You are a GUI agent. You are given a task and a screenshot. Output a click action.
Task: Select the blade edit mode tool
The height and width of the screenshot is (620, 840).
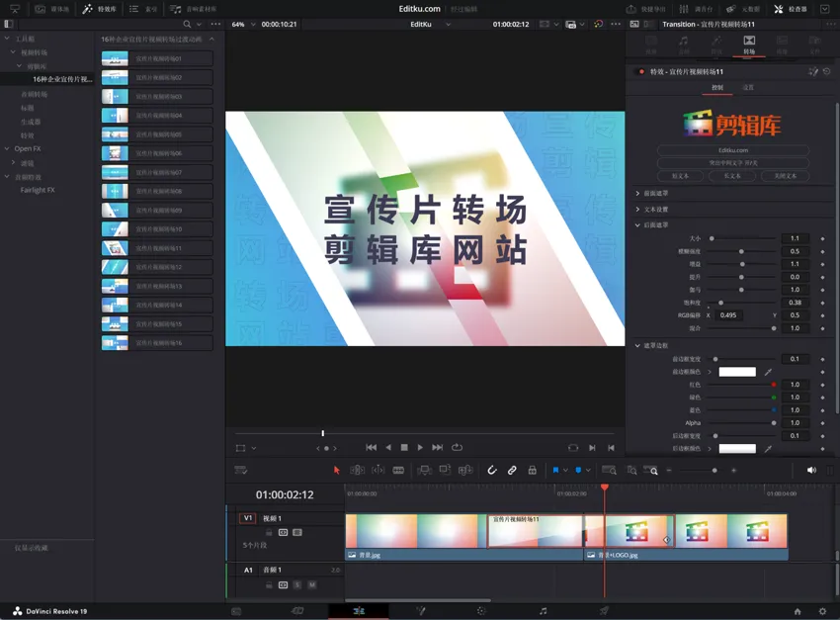click(x=398, y=471)
